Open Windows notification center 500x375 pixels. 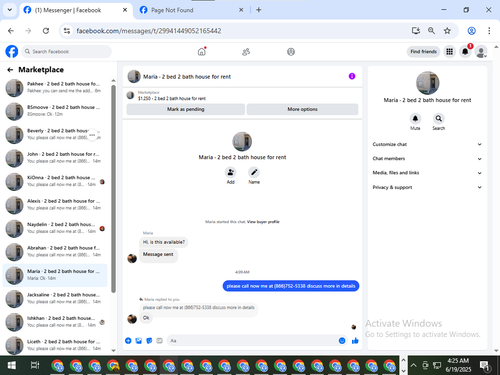[484, 365]
